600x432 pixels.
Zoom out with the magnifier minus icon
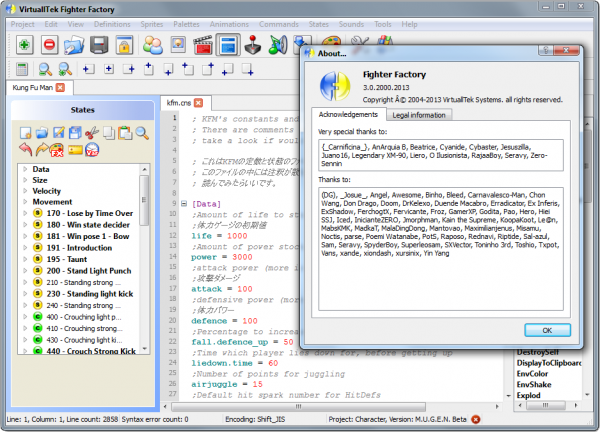[45, 69]
